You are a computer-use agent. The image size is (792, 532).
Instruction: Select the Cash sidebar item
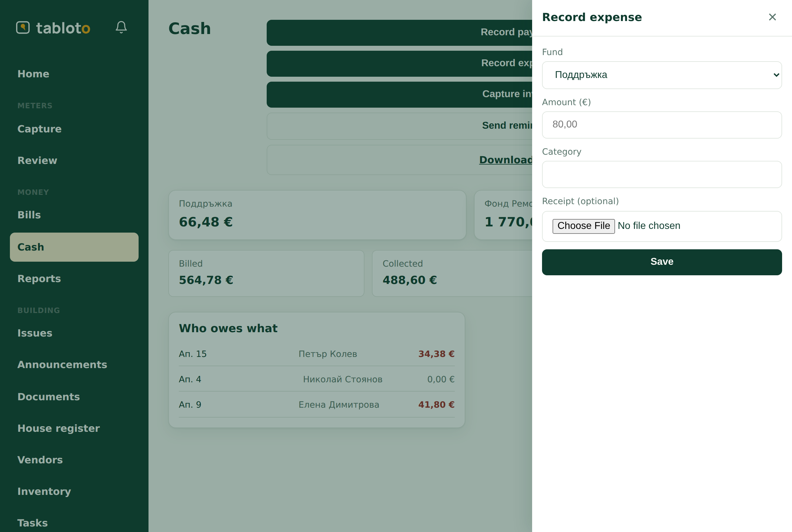click(74, 247)
